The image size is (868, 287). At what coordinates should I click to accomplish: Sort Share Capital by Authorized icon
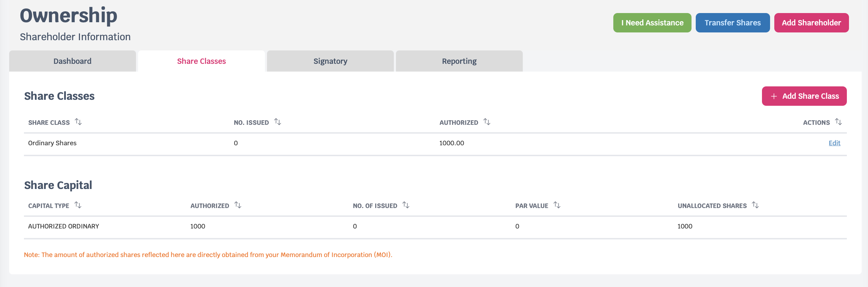pyautogui.click(x=238, y=205)
